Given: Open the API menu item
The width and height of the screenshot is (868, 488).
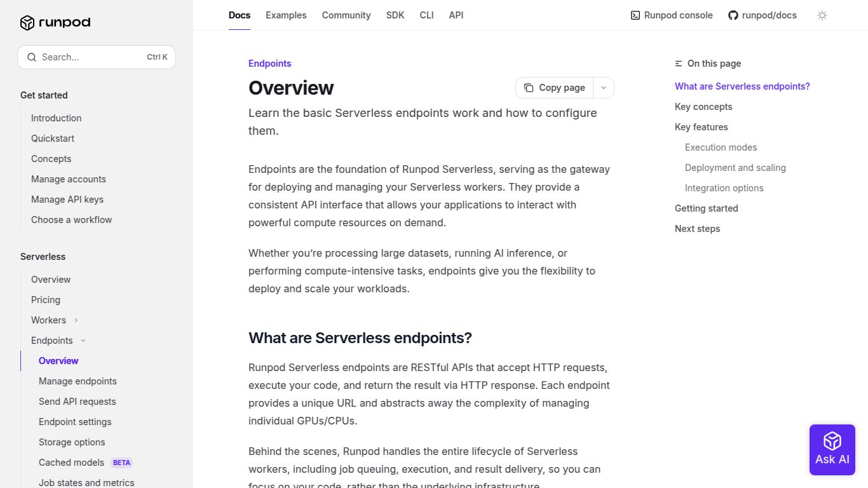Looking at the screenshot, I should click(456, 15).
